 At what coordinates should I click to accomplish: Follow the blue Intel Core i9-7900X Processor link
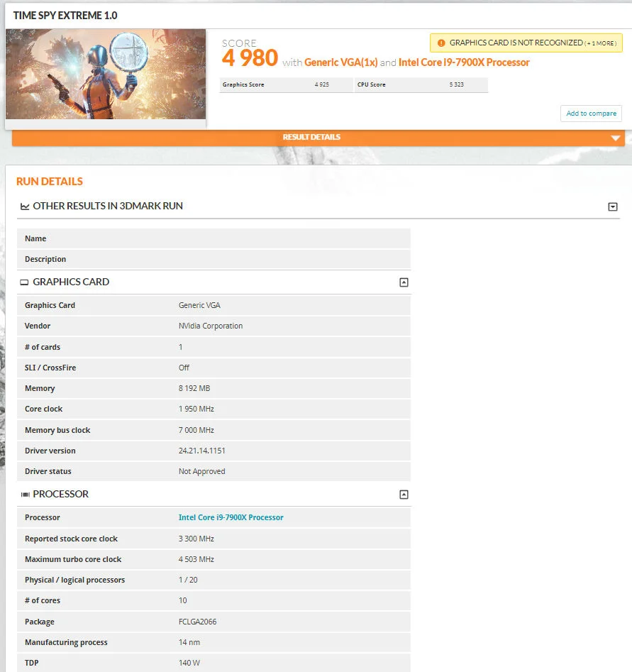231,517
